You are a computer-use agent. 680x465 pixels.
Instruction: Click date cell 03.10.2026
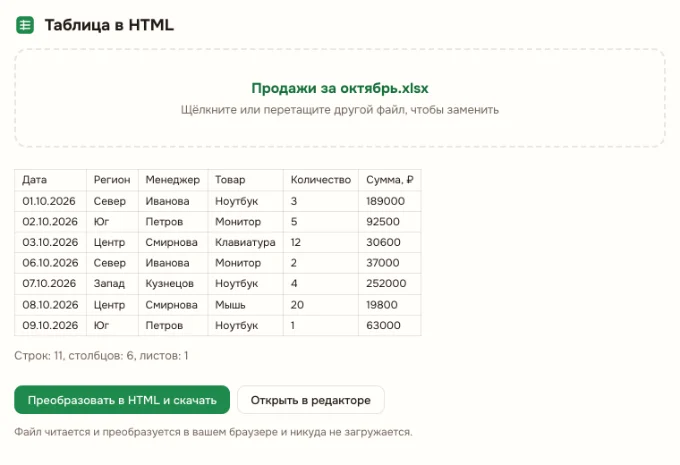pyautogui.click(x=50, y=242)
